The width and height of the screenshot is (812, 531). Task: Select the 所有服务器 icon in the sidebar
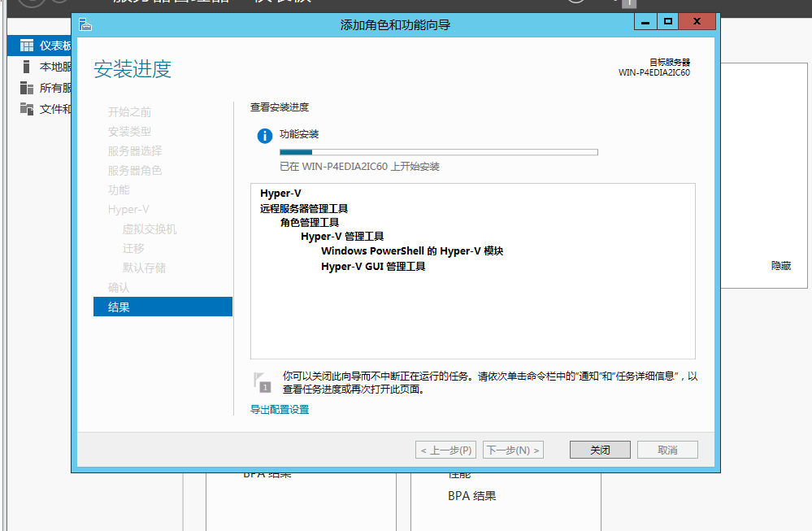[26, 88]
